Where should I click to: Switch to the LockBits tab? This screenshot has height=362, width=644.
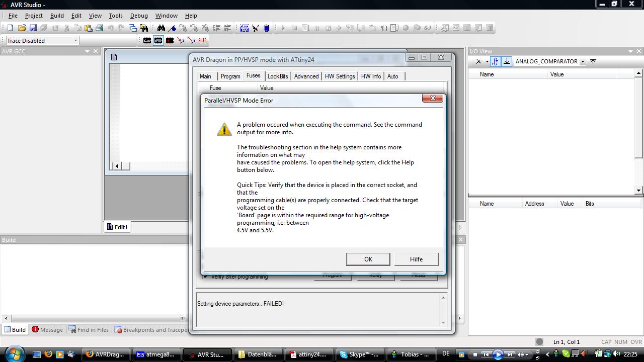(278, 76)
